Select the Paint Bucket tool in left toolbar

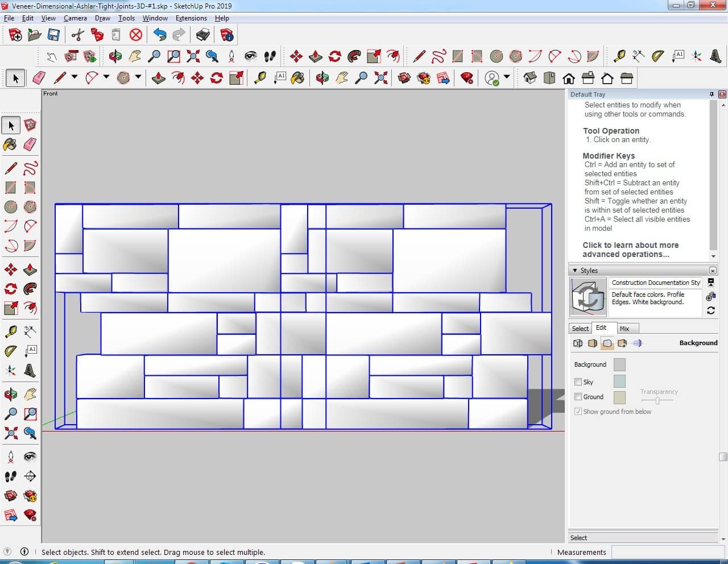pos(11,144)
